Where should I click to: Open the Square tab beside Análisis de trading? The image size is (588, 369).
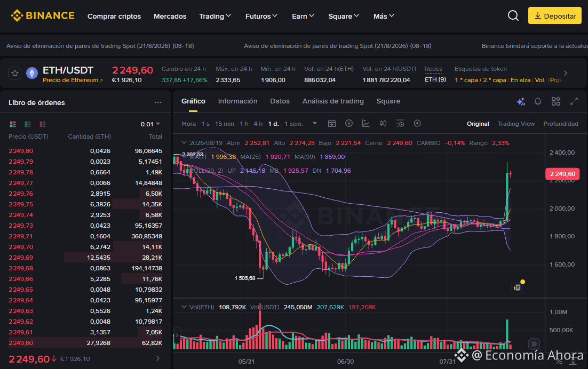point(388,101)
